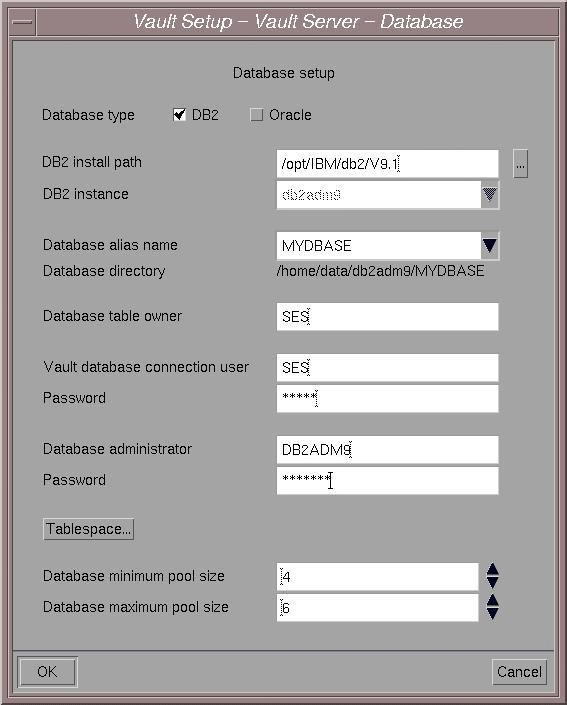Open the Database alias name dropdown
This screenshot has height=705, width=567.
(490, 245)
